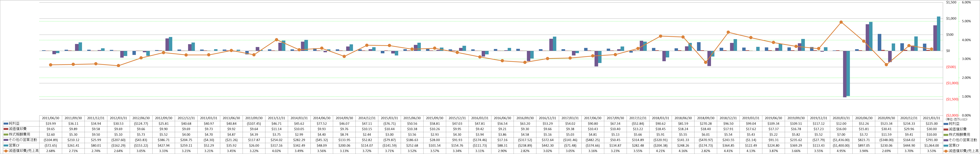Screen dimensions: 980x154
Task: Select the operating CF cell $427.94
Action: tap(164, 145)
